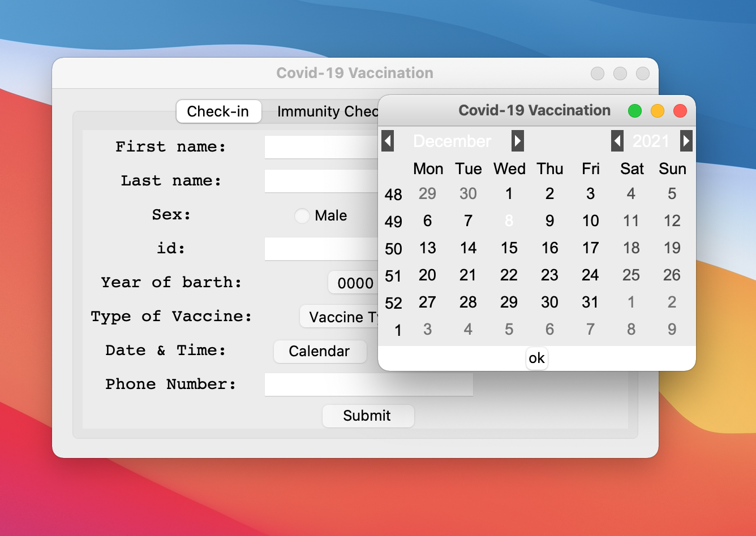Select Monday December 27
The width and height of the screenshot is (756, 536).
click(428, 302)
